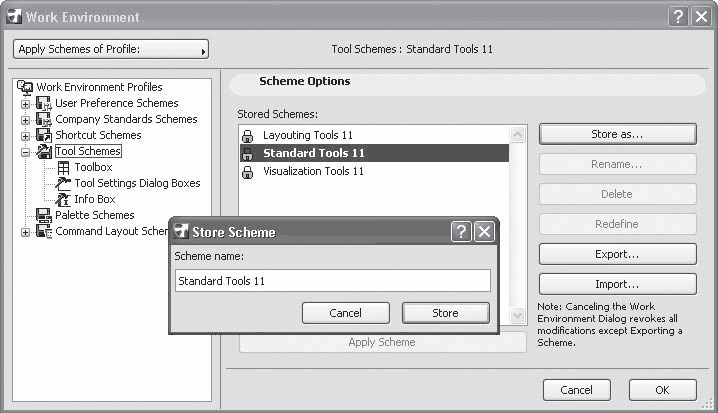Cancel the Store Scheme dialog
The height and width of the screenshot is (413, 718).
pyautogui.click(x=345, y=313)
